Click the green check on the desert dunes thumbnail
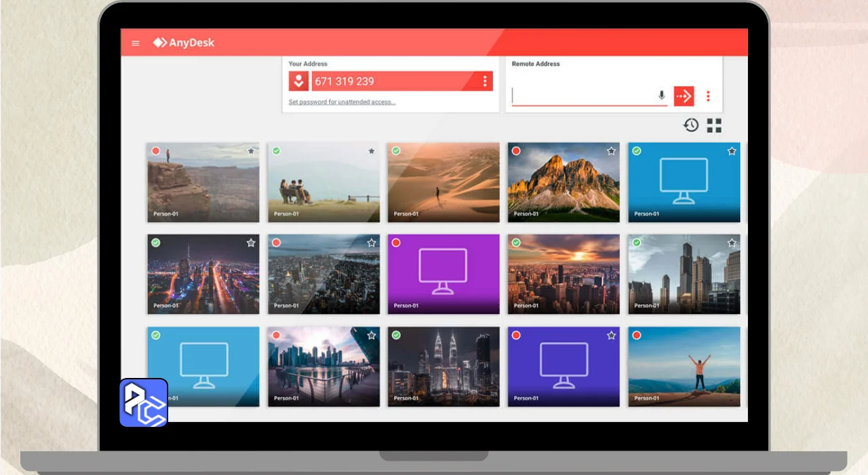The image size is (868, 475). tap(396, 151)
